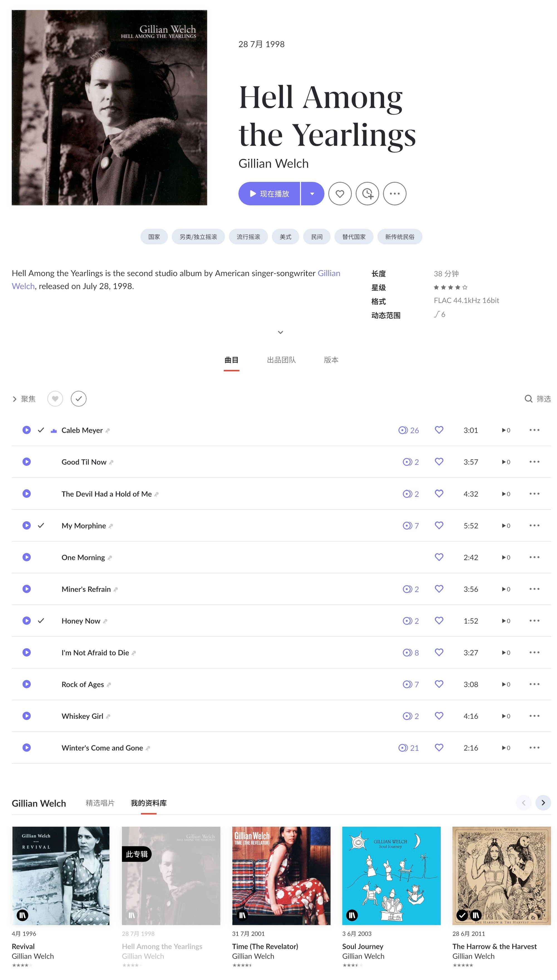Play the track Whiskey Girl
Viewport: 557px width, 980px height.
26,716
